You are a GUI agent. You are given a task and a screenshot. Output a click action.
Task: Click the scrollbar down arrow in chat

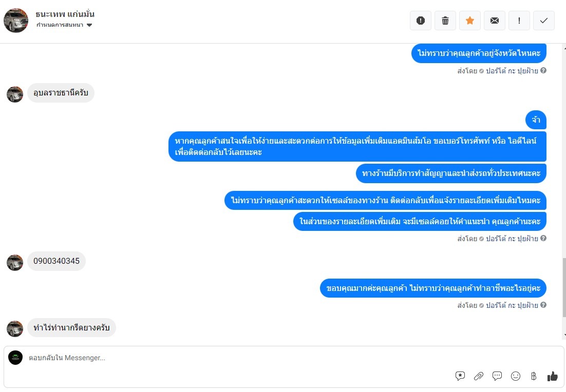pyautogui.click(x=564, y=335)
